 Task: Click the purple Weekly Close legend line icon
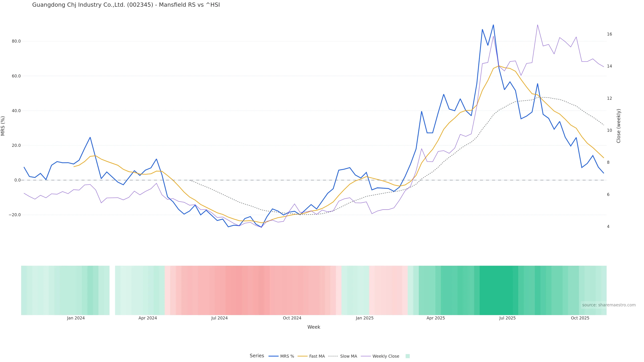click(x=366, y=356)
